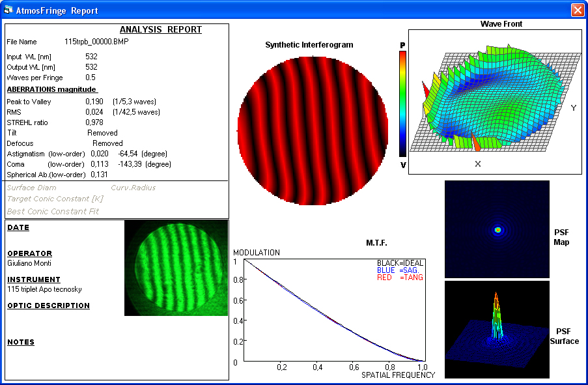Screen dimensions: 588x385
Task: Select the OPERATOR name Giuliano Monti
Action: click(x=29, y=263)
